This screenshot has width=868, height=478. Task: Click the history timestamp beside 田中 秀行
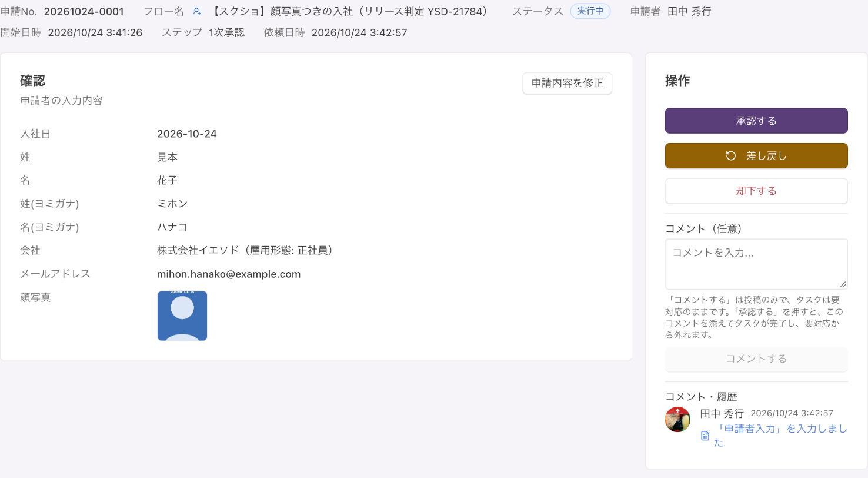point(792,414)
